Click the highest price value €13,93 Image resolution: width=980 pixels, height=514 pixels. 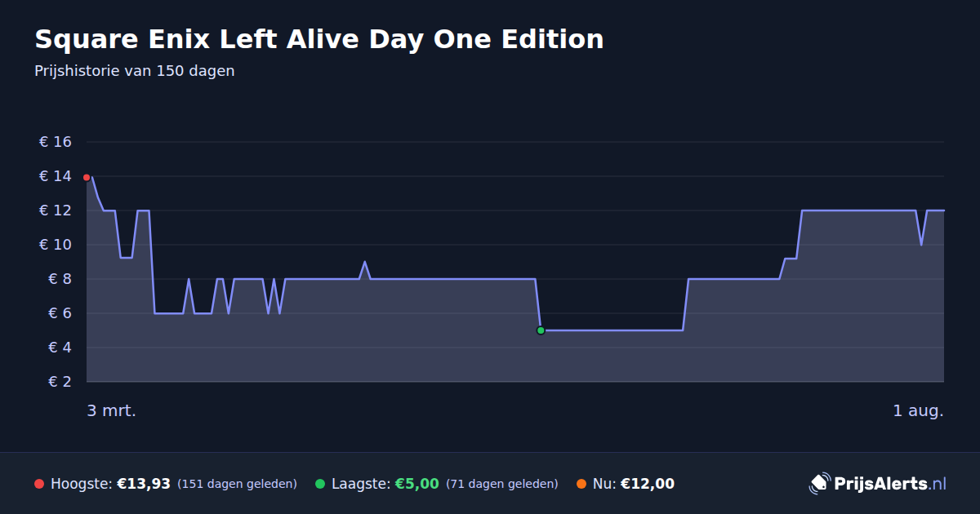pos(144,484)
